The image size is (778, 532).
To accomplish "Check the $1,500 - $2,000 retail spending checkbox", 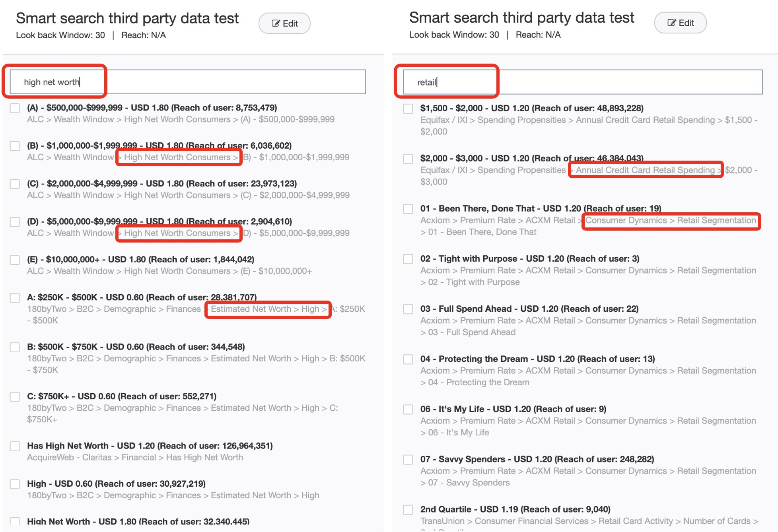I will tap(408, 109).
